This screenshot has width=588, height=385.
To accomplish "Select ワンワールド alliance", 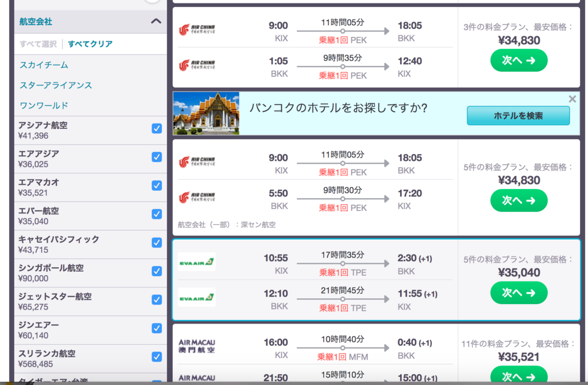I will [44, 105].
